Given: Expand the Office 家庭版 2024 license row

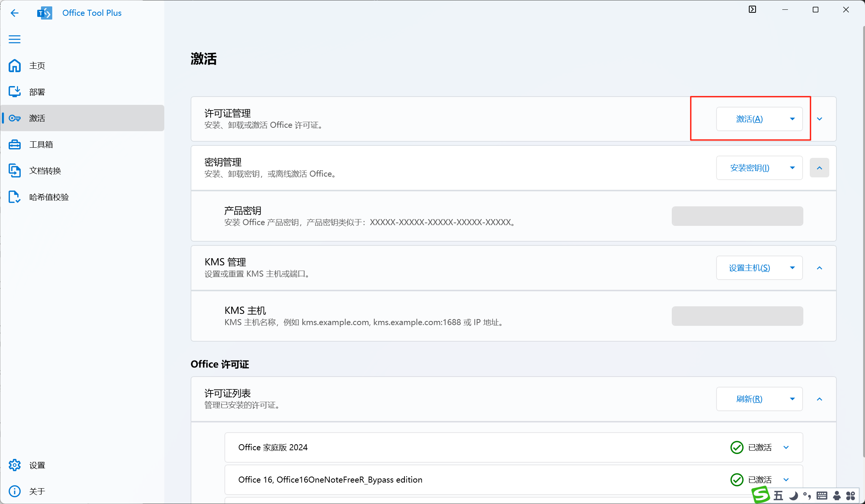Looking at the screenshot, I should click(x=786, y=448).
